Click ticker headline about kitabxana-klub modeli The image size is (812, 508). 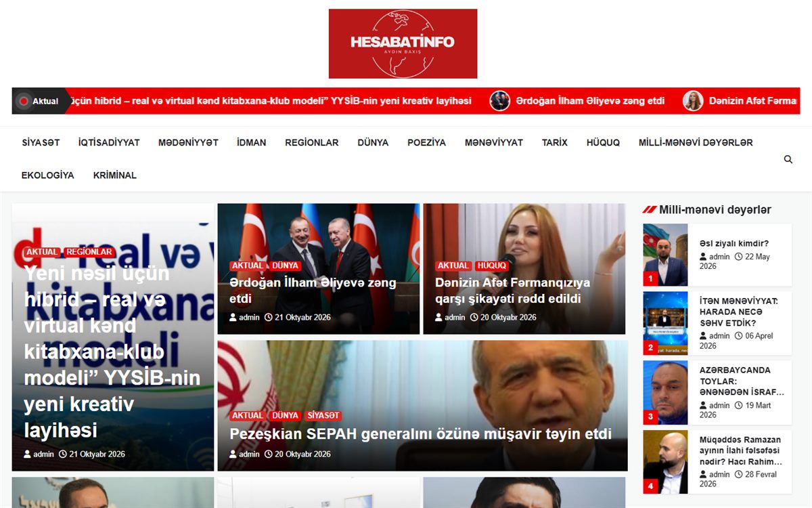[271, 101]
